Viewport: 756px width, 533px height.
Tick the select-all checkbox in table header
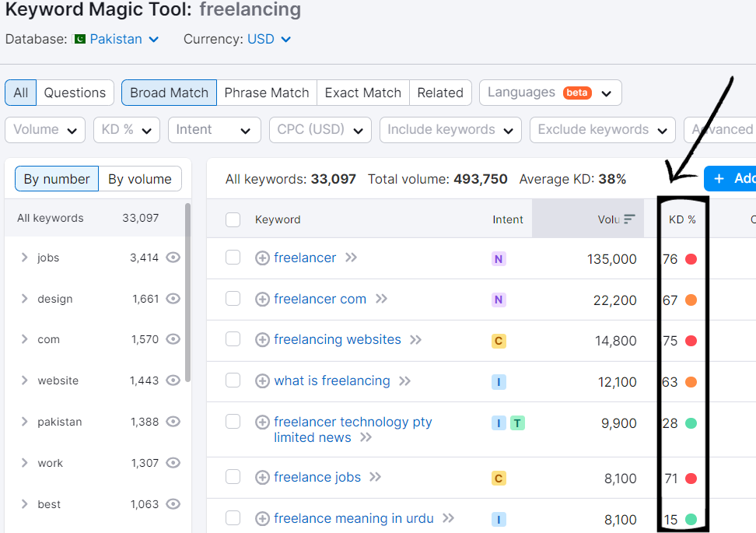click(233, 219)
